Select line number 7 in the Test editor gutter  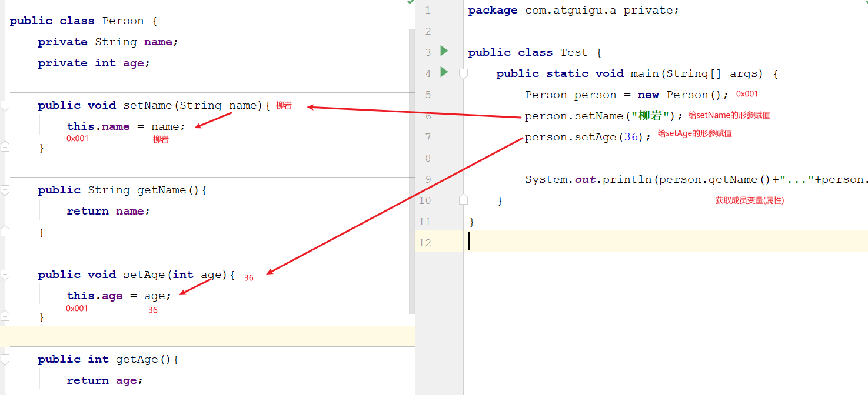coord(427,137)
